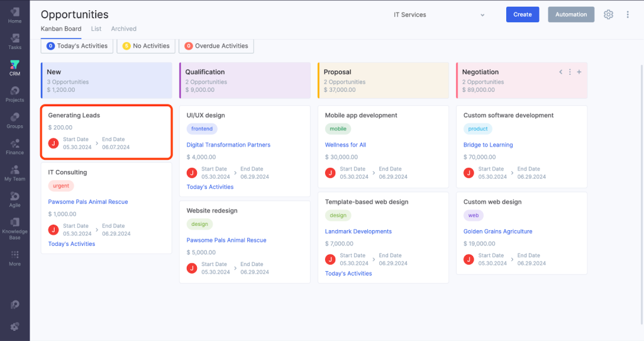This screenshot has width=644, height=341.
Task: Go to Projects in the sidebar
Action: 14,94
